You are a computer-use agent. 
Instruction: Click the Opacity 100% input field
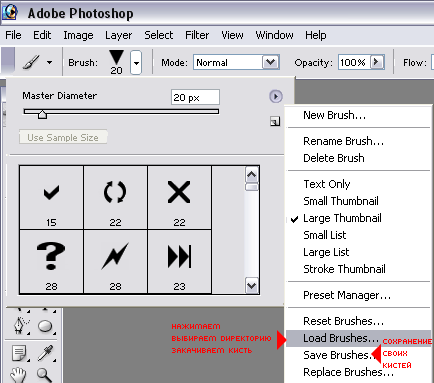[354, 62]
